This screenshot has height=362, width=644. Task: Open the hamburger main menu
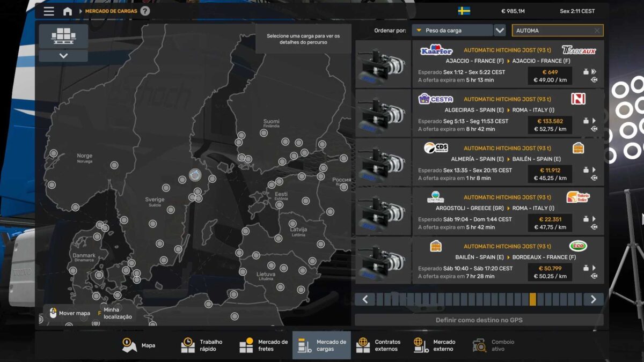tap(49, 11)
